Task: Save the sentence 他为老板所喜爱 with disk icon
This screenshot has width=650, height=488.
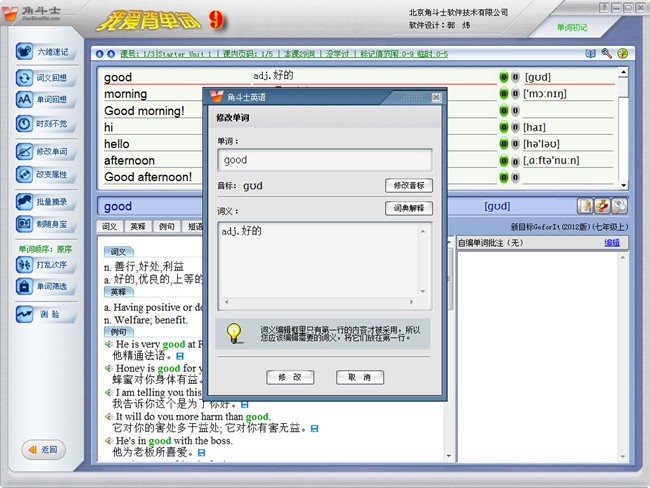Action: click(201, 453)
